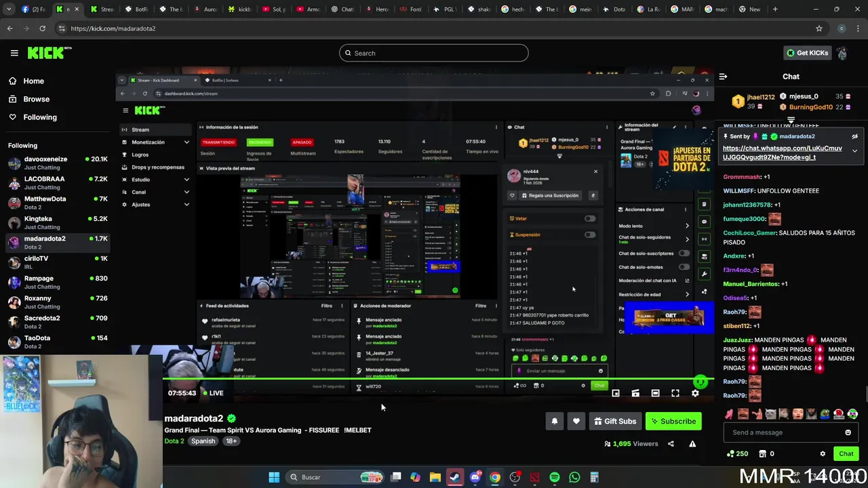Click the 18+ tag under the title

click(x=231, y=441)
